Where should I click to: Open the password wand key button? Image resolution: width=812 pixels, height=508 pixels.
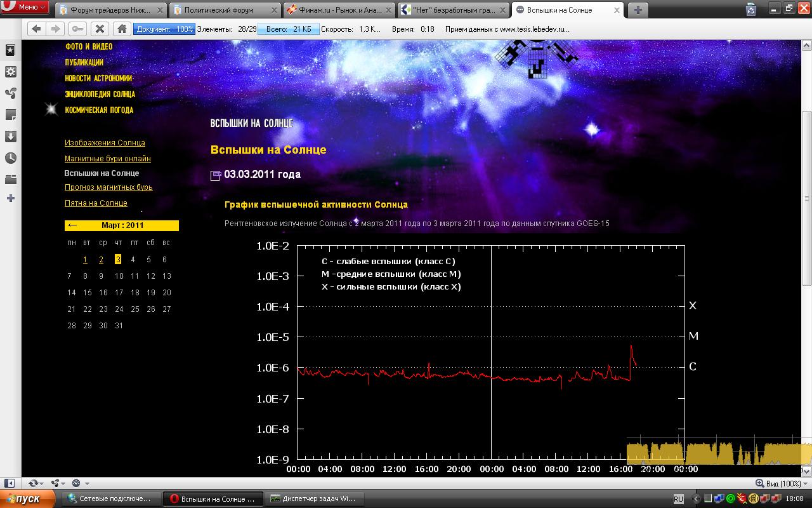pyautogui.click(x=77, y=29)
